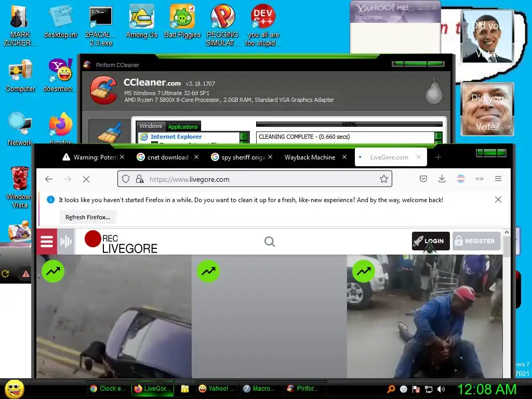Open the Network desktop icon
The image size is (532, 399).
click(x=20, y=129)
